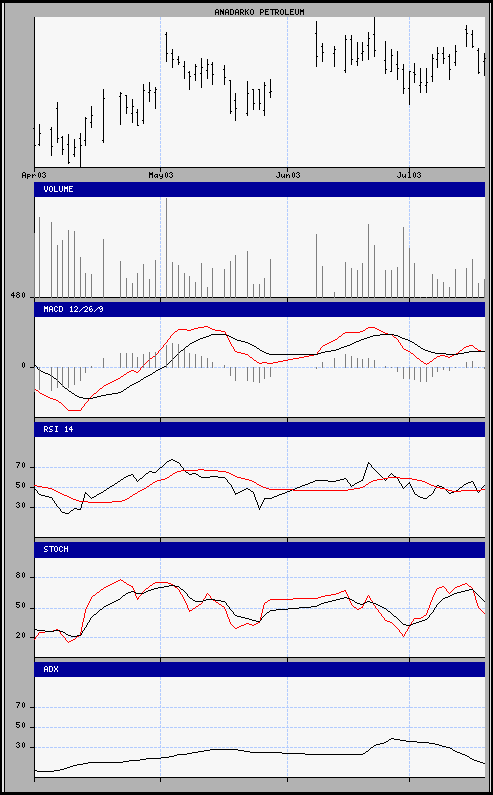Select the MACD 12/26/9 panel header
The image size is (493, 795).
click(259, 309)
